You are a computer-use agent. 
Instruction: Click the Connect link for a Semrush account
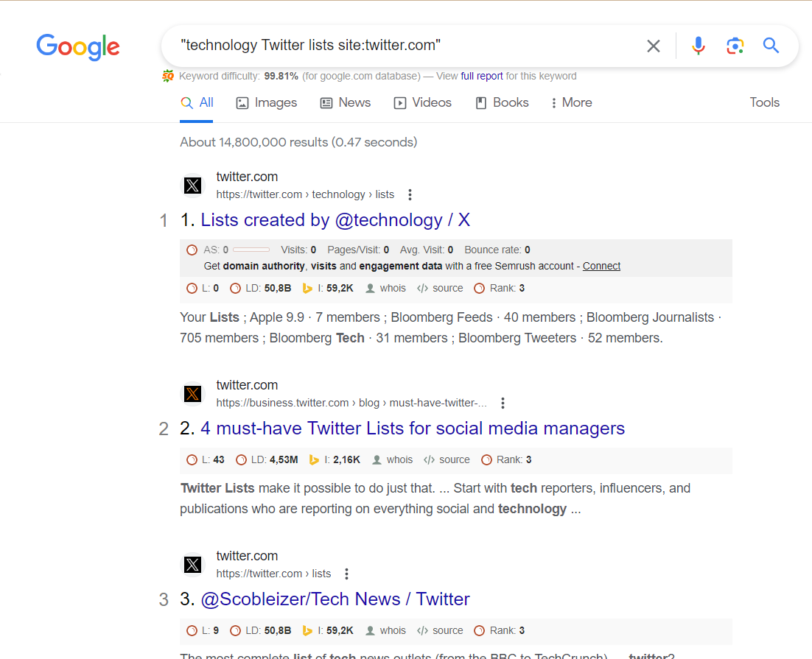pyautogui.click(x=601, y=266)
